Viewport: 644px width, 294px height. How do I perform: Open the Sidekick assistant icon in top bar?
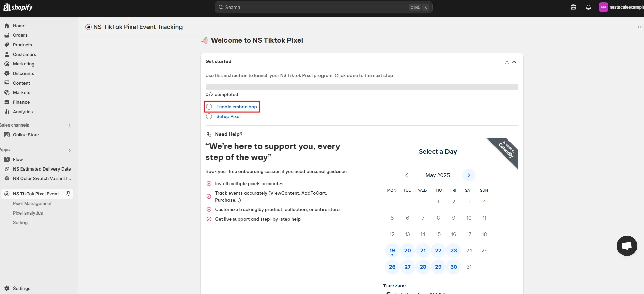pos(574,7)
